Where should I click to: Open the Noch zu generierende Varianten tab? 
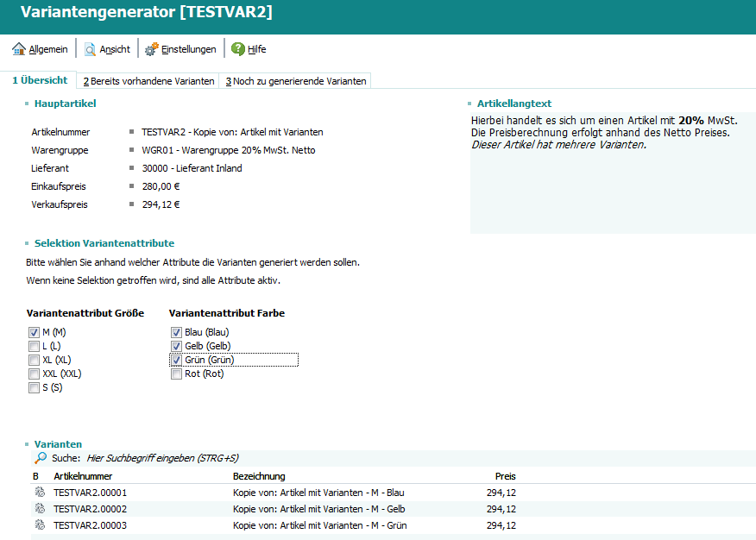point(296,81)
